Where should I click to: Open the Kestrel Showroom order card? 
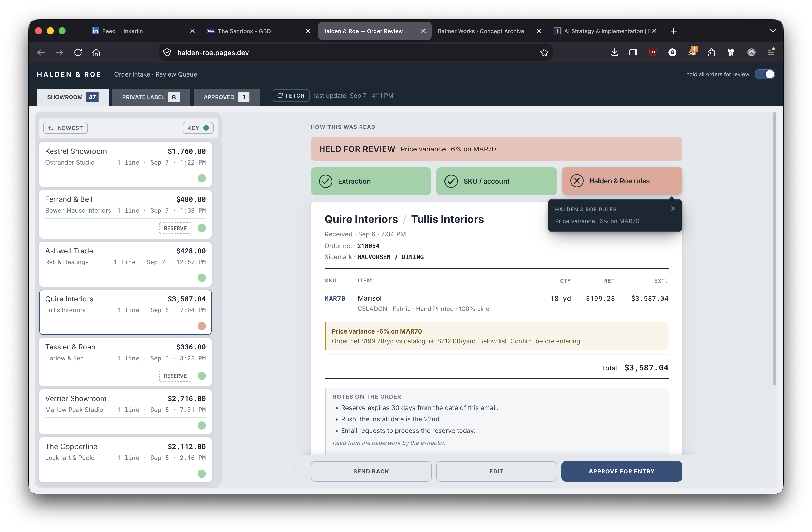(125, 165)
